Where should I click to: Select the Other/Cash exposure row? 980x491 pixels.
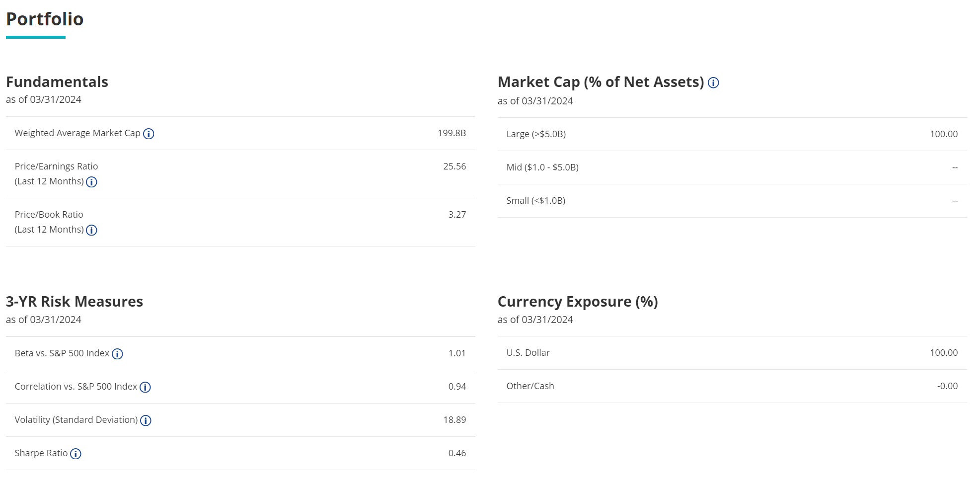coord(530,386)
